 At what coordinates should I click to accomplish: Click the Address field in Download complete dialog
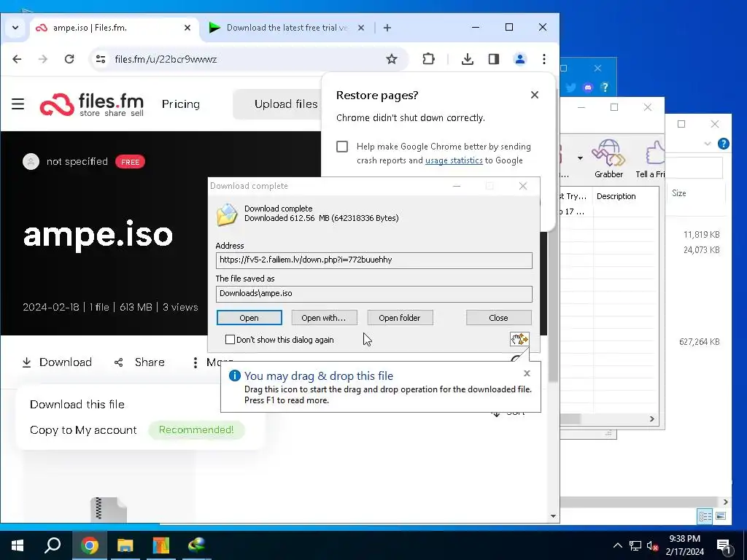tap(374, 260)
